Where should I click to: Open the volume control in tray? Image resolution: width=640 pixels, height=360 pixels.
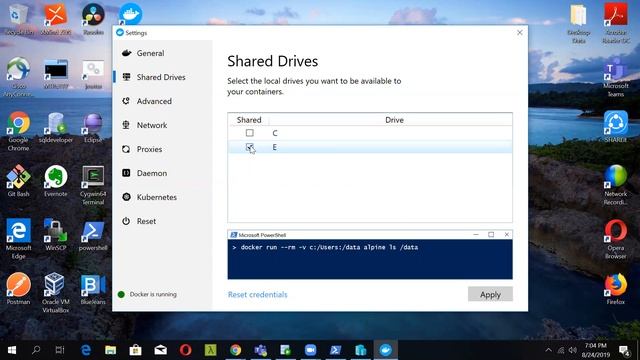click(x=573, y=350)
